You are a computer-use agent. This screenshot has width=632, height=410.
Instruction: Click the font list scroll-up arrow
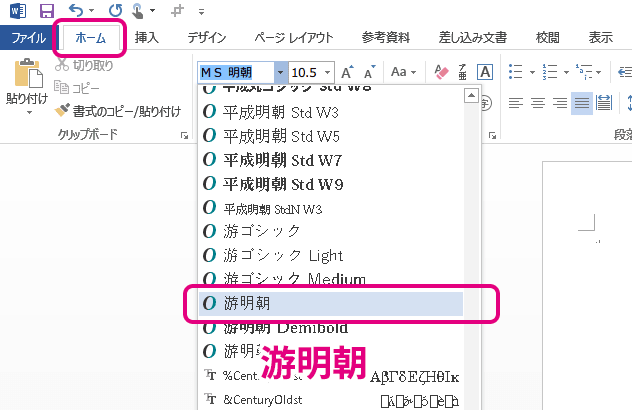coord(471,96)
